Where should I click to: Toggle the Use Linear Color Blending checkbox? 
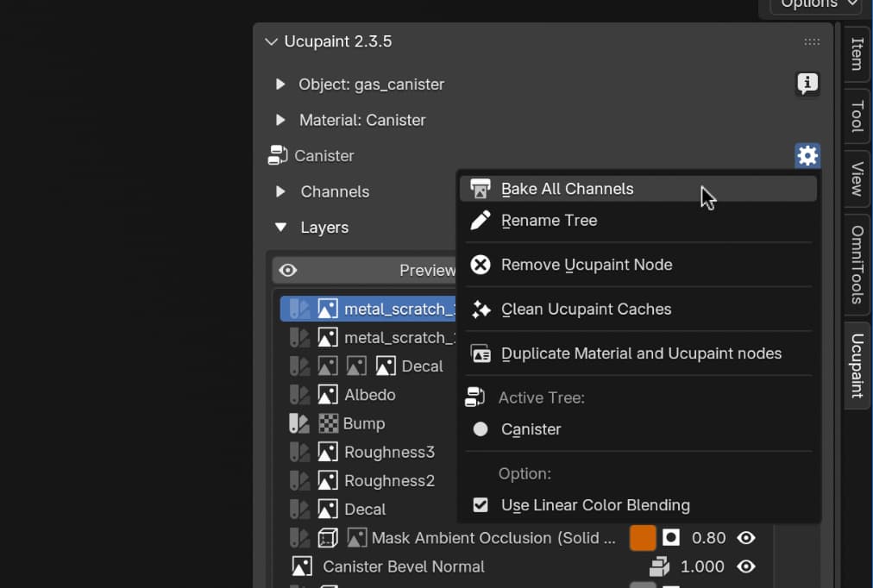point(480,505)
